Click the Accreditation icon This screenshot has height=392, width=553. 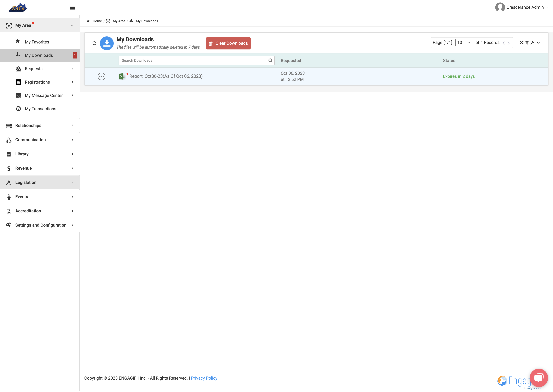[x=9, y=211]
